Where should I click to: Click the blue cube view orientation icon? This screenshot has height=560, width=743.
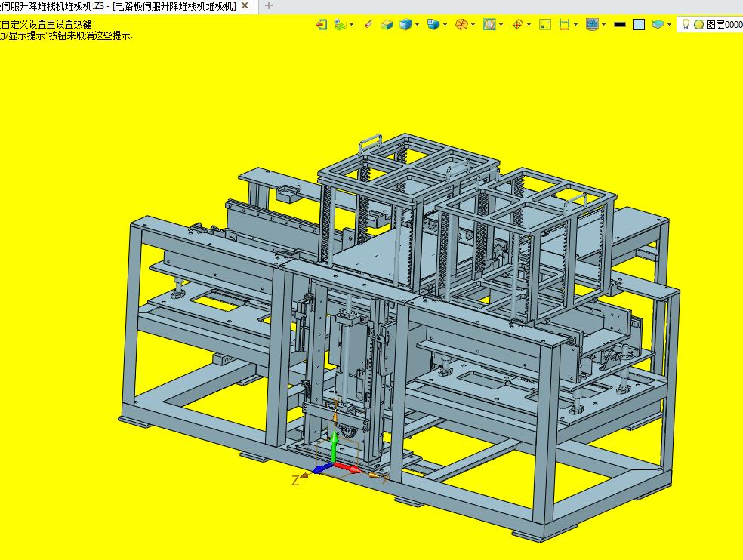(433, 25)
